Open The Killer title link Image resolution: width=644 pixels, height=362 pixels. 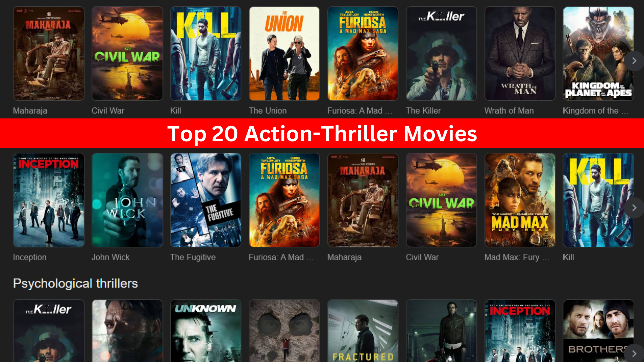point(423,111)
